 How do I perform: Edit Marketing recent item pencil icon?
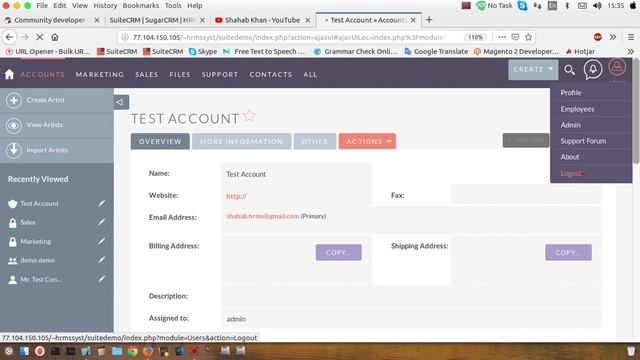coord(101,241)
